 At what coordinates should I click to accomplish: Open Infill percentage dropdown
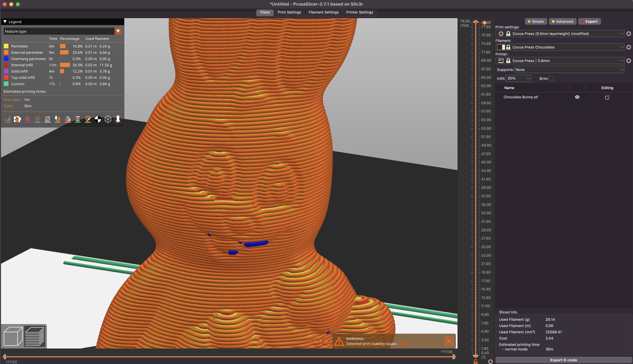tap(519, 78)
